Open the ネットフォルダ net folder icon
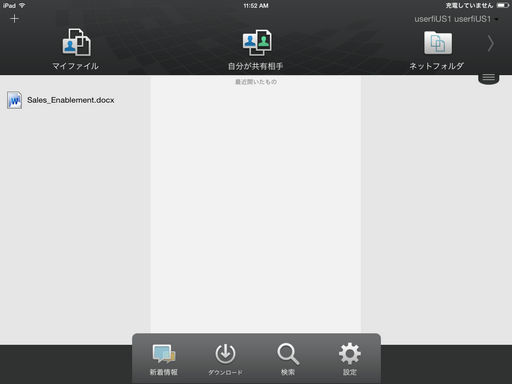Image resolution: width=512 pixels, height=384 pixels. point(438,43)
